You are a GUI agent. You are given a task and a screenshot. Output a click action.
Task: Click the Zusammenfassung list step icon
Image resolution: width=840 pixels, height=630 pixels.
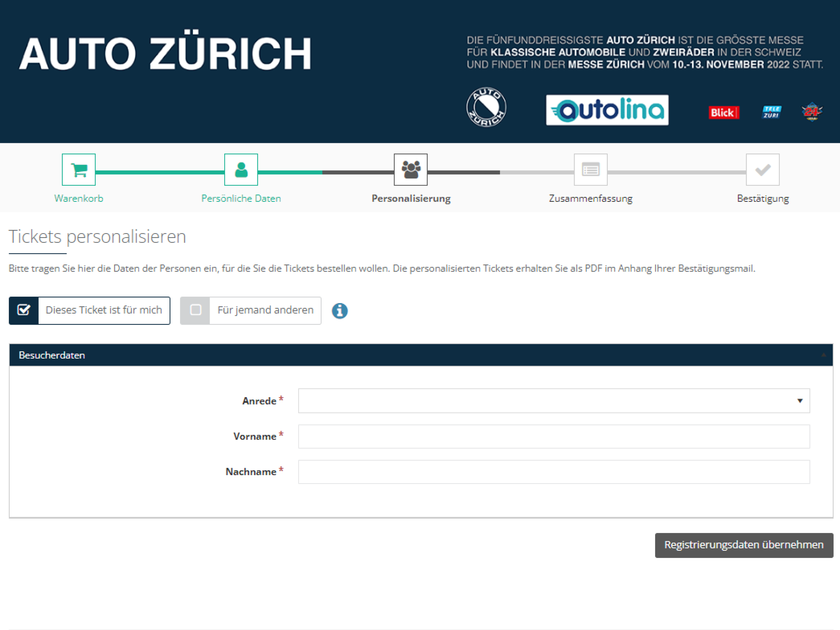[590, 169]
